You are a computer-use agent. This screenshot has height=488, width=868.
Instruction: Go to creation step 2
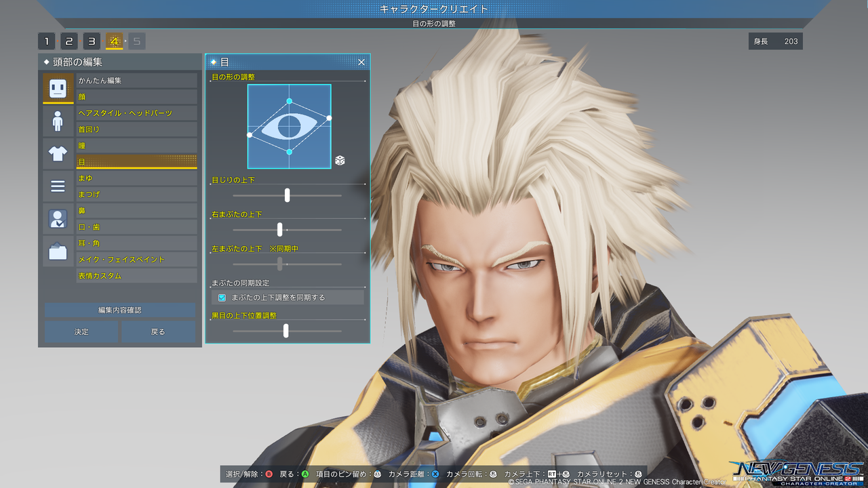[69, 41]
